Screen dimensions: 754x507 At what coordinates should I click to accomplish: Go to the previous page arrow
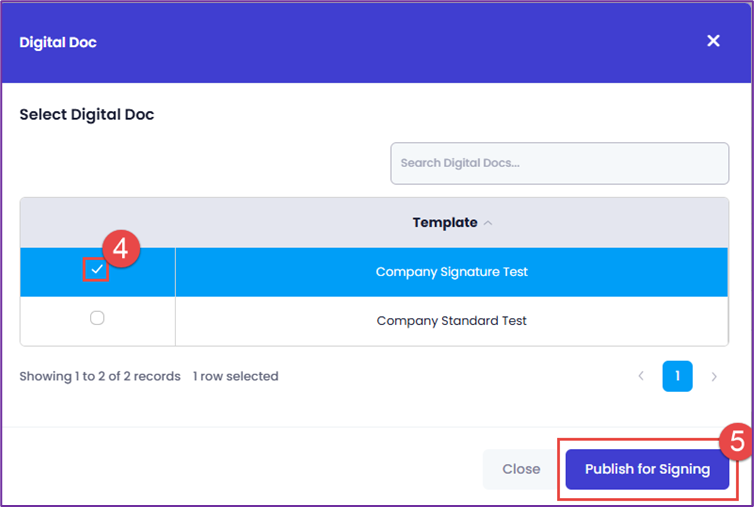[641, 377]
